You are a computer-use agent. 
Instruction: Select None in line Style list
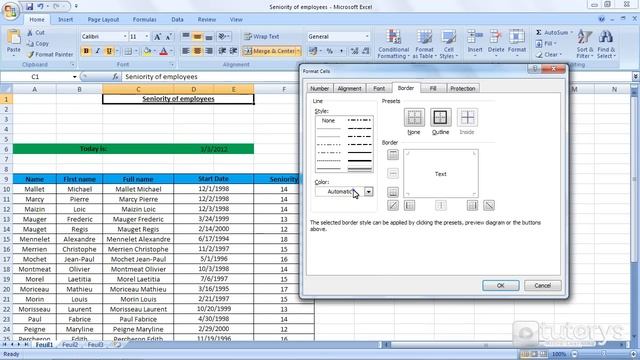[328, 121]
